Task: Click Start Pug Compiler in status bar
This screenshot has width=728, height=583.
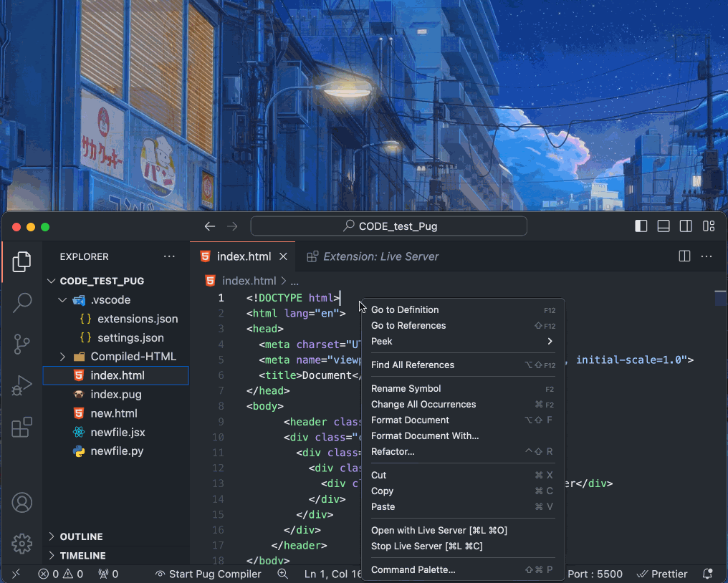Action: [x=209, y=574]
